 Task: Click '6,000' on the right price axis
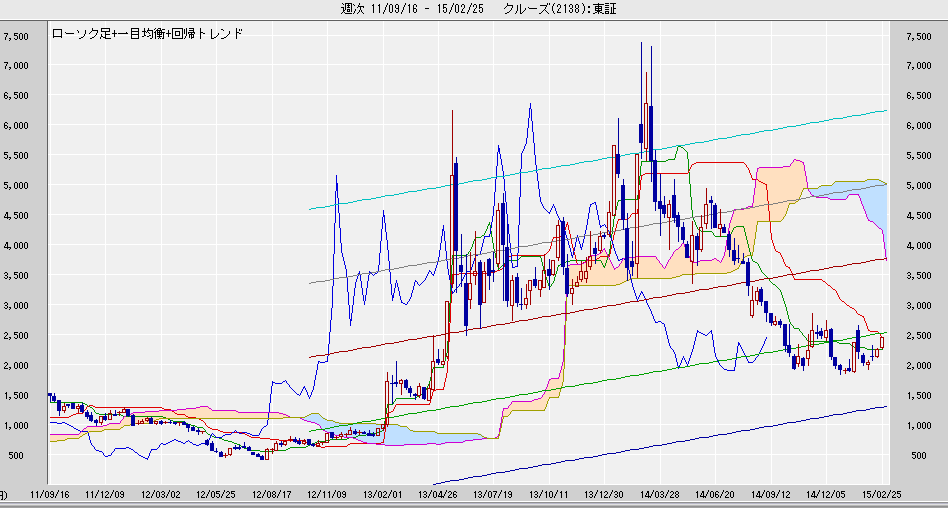918,126
